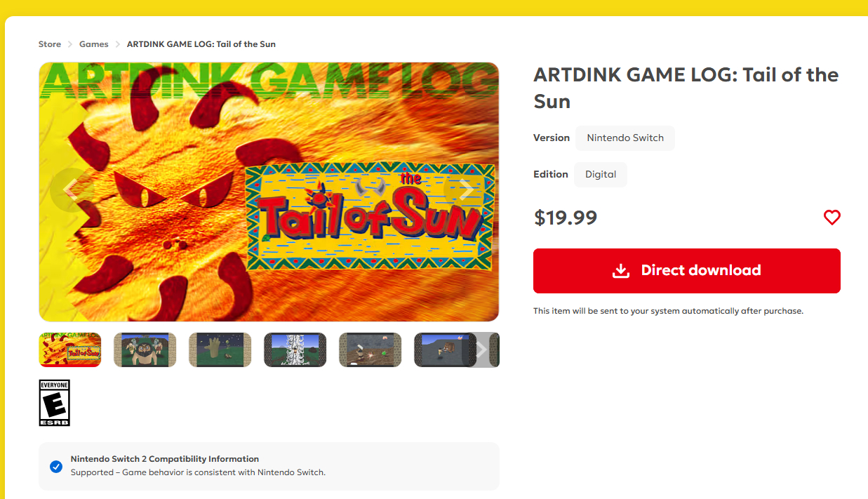Image resolution: width=868 pixels, height=499 pixels.
Task: Select the Digital edition option
Action: click(601, 174)
